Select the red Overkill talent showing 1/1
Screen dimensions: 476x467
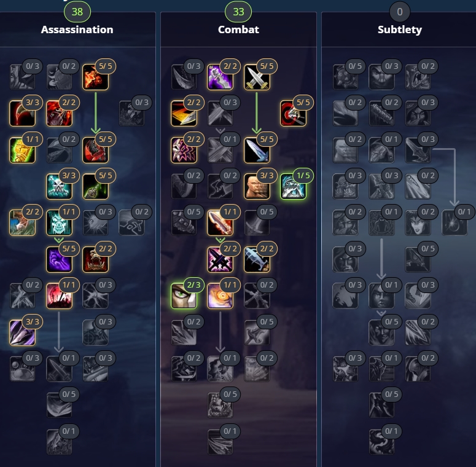[x=59, y=296]
